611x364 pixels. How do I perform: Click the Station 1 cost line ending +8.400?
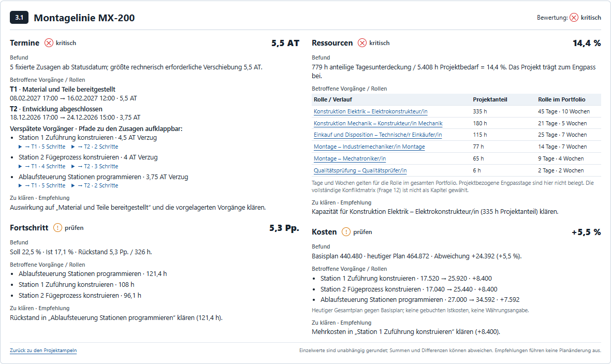[x=406, y=278]
